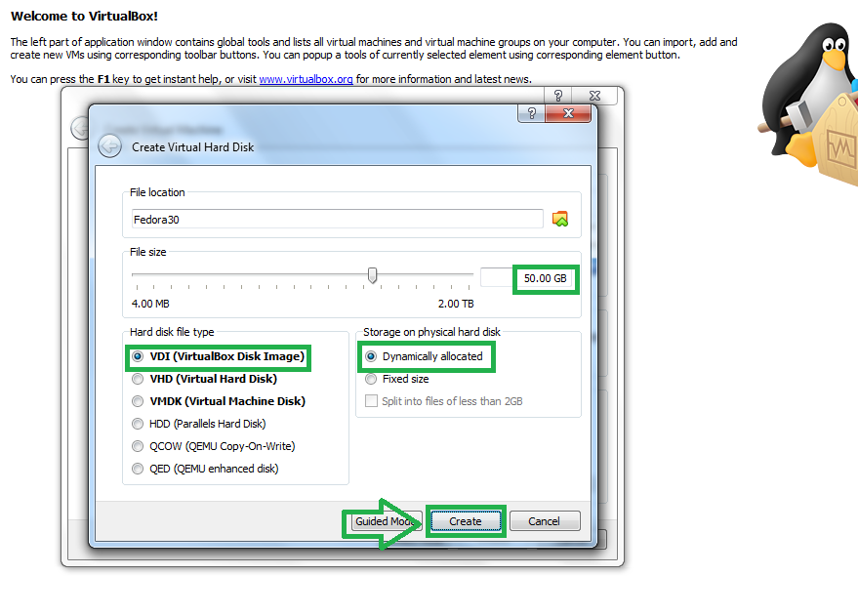Click the Fedora30 file location field
Viewport: 858px width, 616px height.
337,219
